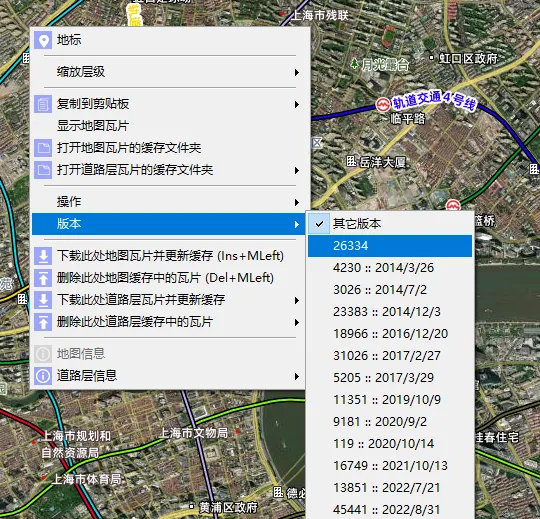540x519 pixels.
Task: Select version 11351 :: 2019/10/9
Action: tap(390, 400)
